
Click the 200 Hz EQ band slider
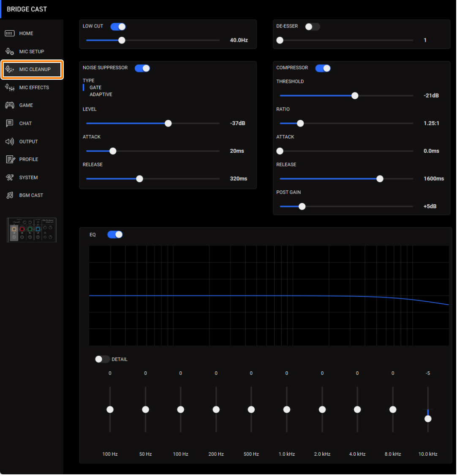coord(216,410)
